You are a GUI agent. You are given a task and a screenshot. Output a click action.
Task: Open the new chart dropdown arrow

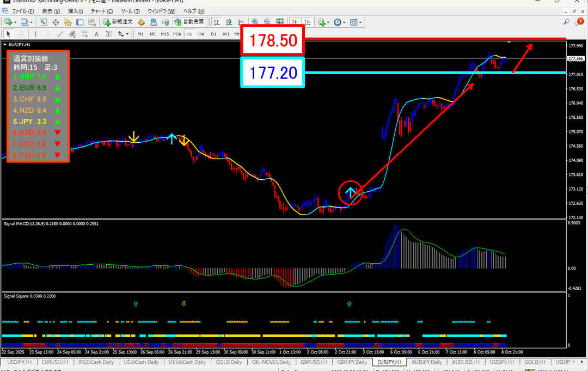(x=15, y=22)
